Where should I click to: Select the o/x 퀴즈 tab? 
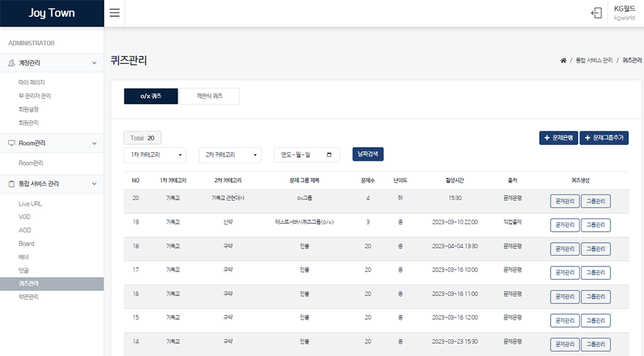tap(151, 96)
